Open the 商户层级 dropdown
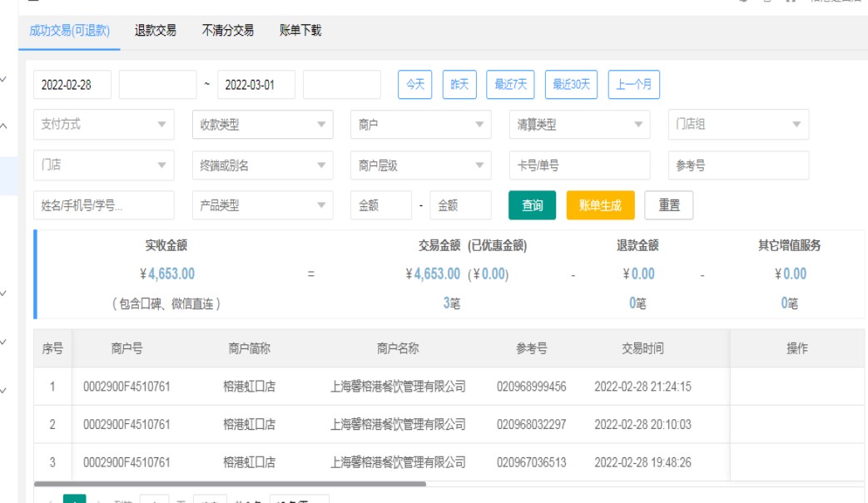Viewport: 868px width, 503px height. coord(420,165)
